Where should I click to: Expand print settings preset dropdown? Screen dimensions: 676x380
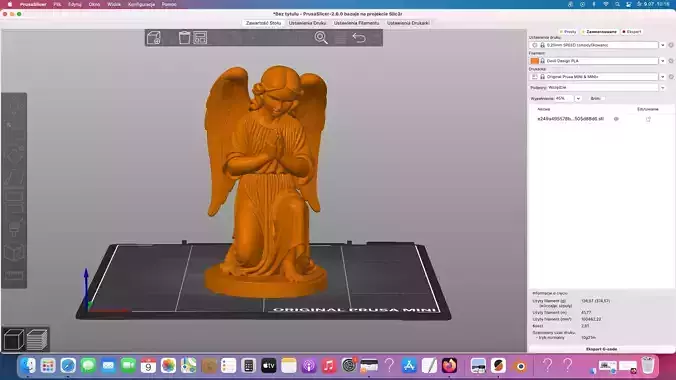click(663, 45)
